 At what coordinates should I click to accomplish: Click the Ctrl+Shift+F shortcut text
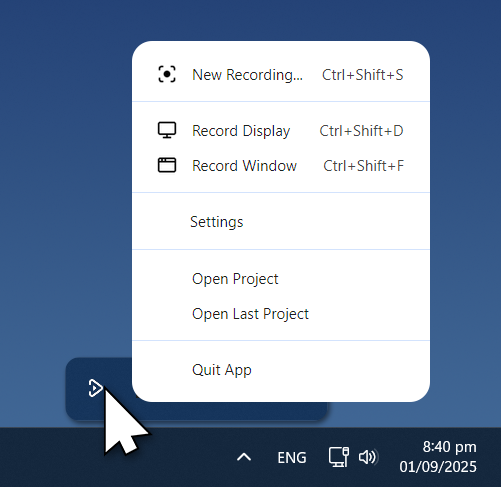(x=363, y=166)
